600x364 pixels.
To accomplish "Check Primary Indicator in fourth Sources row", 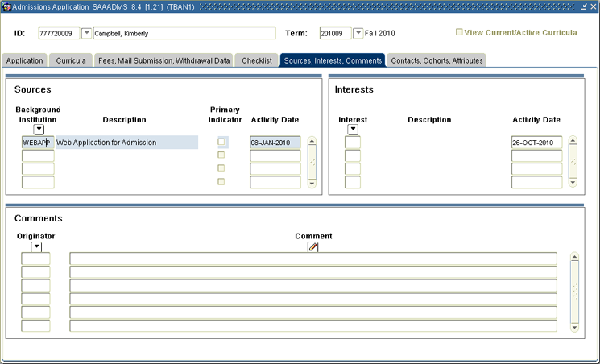I will point(221,181).
